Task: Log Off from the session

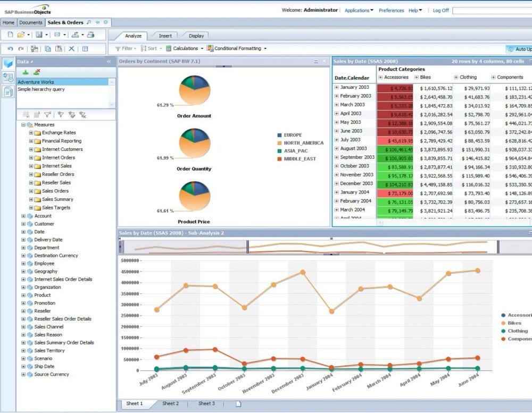Action: click(440, 10)
